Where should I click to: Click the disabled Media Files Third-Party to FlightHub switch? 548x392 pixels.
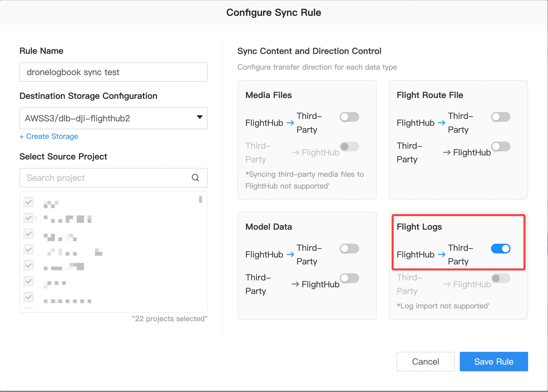tap(349, 146)
